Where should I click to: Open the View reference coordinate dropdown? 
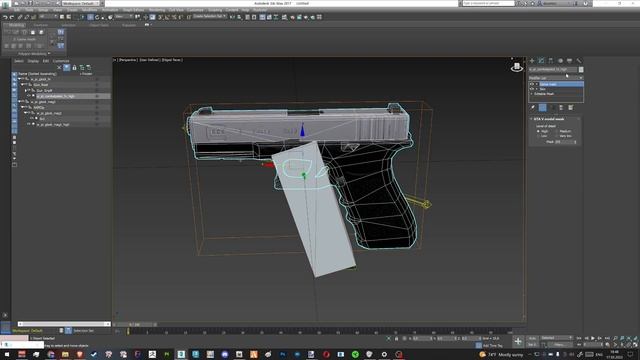pyautogui.click(x=124, y=17)
